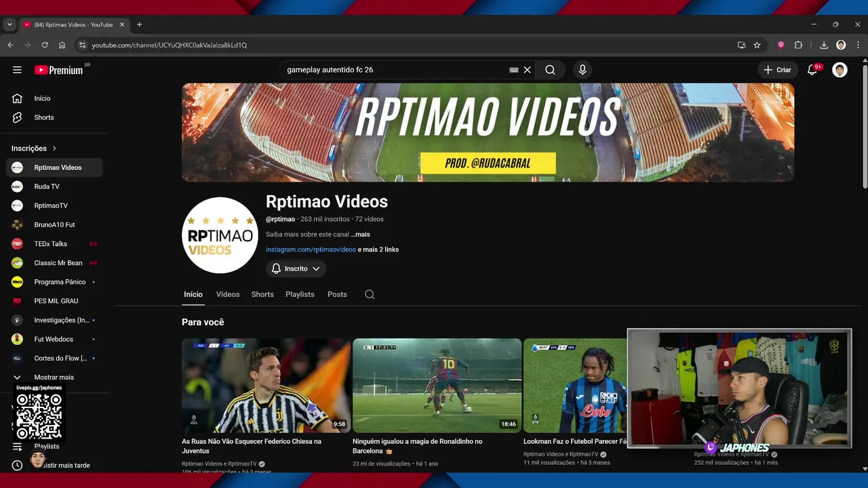Close the Rptimao Videos browser tab
Screen dimensions: 868x488
123,24
